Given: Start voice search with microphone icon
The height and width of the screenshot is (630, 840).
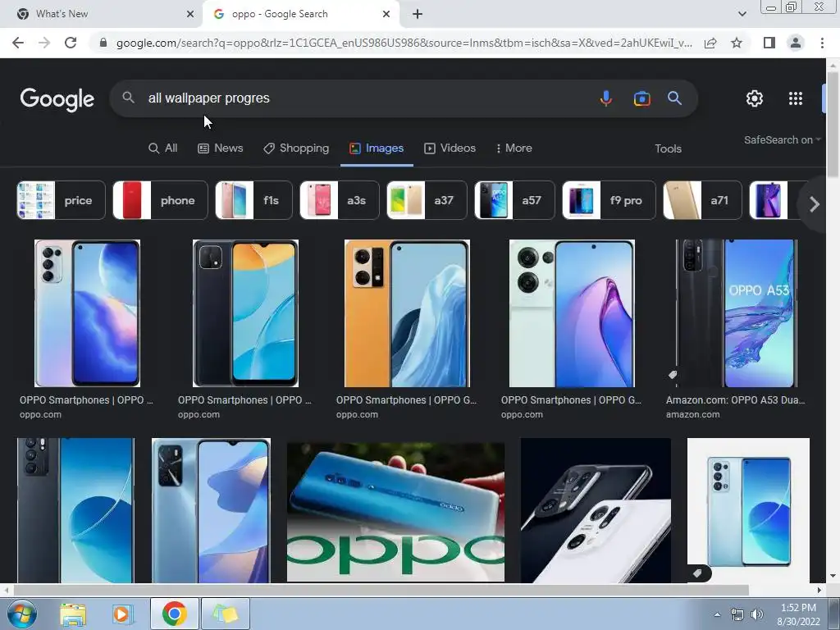Looking at the screenshot, I should click(606, 98).
